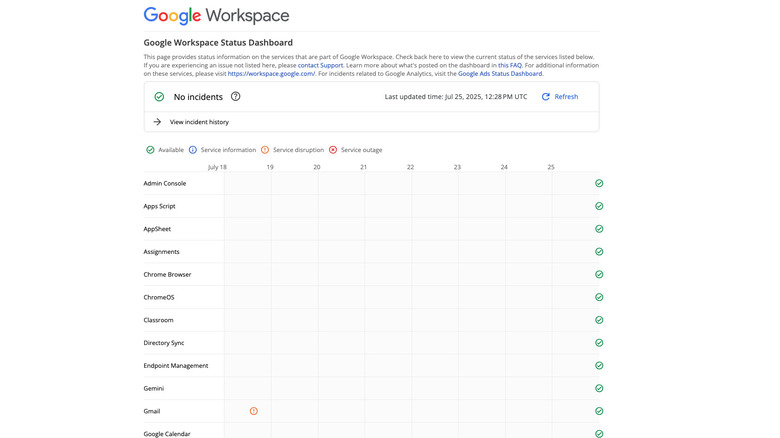This screenshot has height=438, width=780.
Task: Click the Service outage legend icon
Action: [x=333, y=150]
